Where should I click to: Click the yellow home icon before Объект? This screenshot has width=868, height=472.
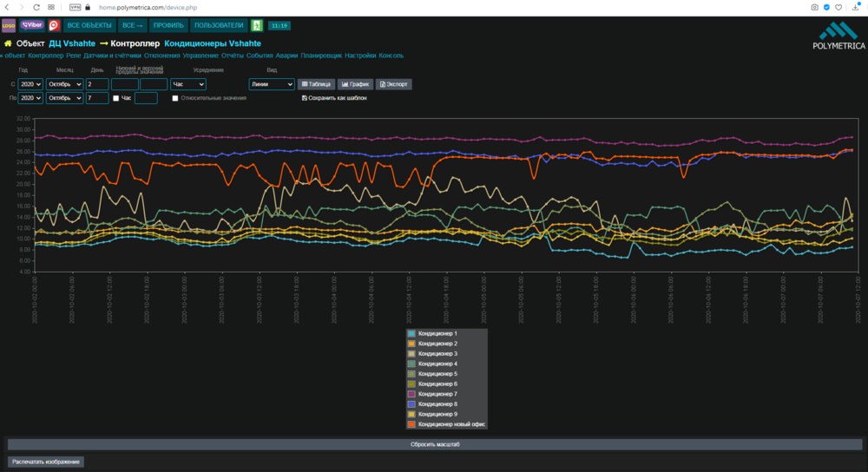pyautogui.click(x=8, y=43)
